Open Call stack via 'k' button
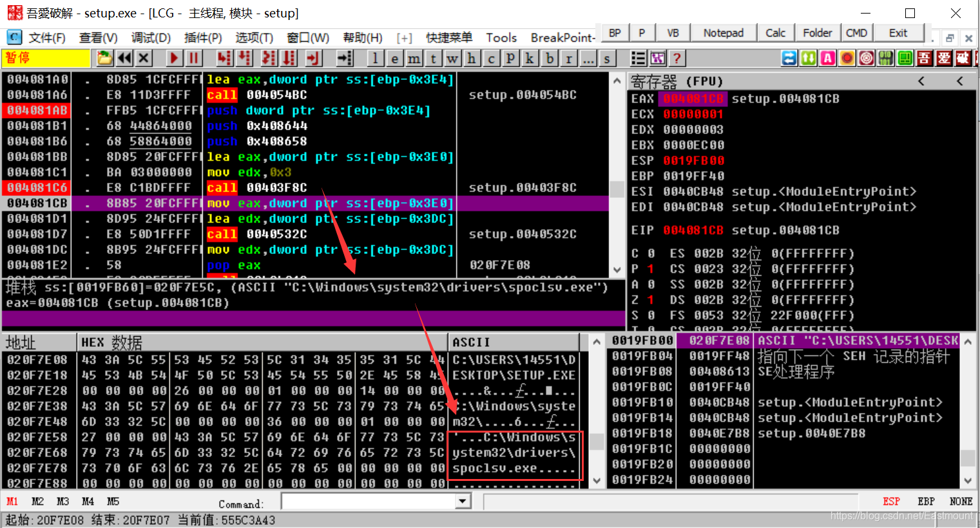 point(530,58)
